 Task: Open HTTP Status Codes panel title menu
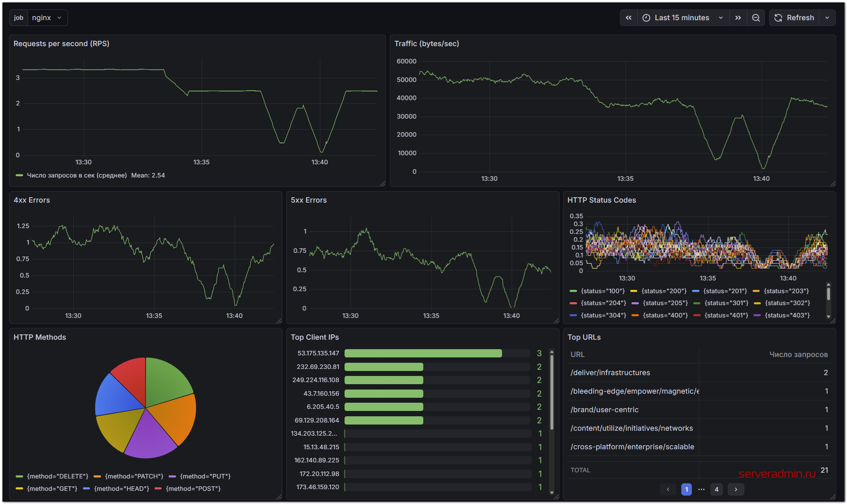601,200
